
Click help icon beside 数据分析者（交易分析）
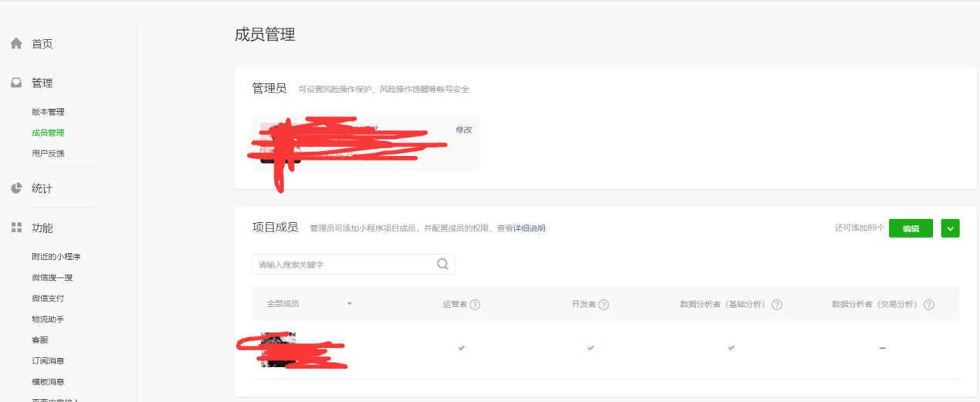point(929,305)
